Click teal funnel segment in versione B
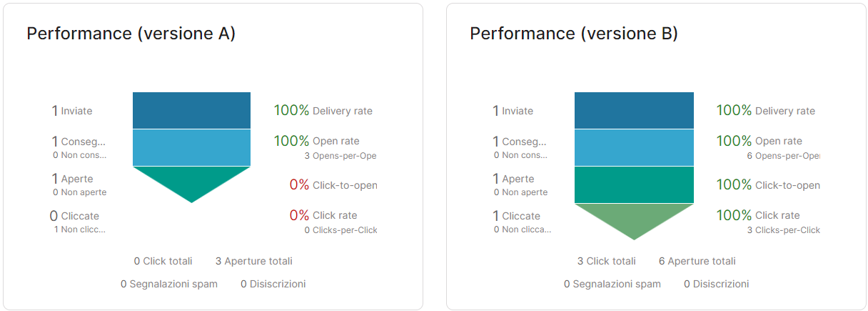The height and width of the screenshot is (311, 868). (634, 184)
